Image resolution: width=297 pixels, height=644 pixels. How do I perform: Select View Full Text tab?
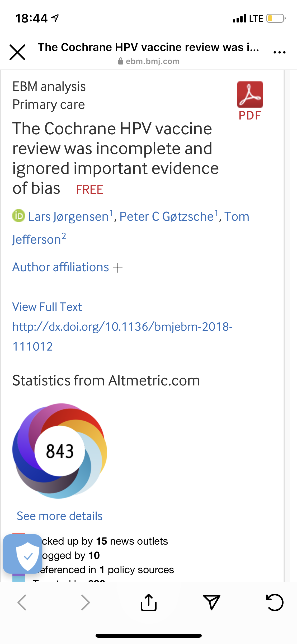(x=47, y=307)
